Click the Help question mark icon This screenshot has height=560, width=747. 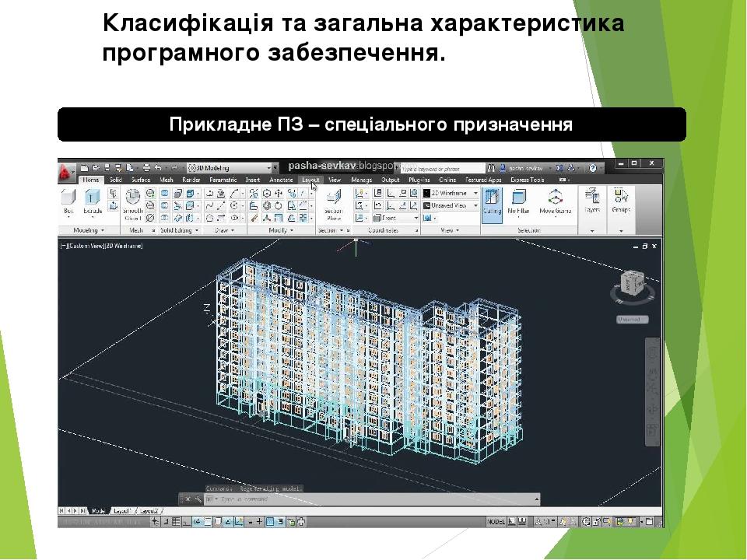click(x=592, y=168)
